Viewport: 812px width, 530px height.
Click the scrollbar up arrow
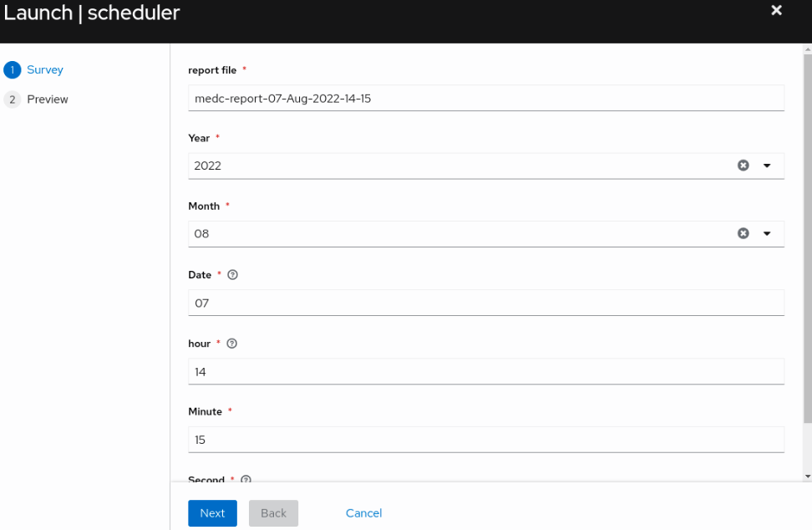click(806, 49)
